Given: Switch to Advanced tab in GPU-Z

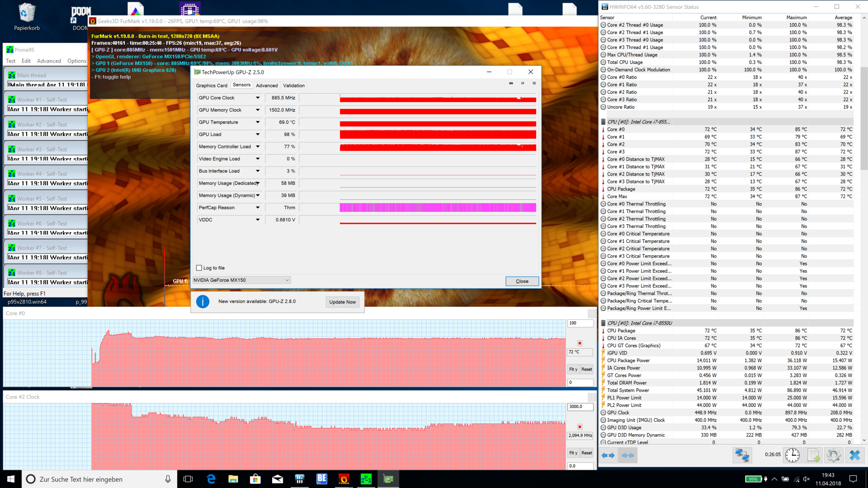Looking at the screenshot, I should click(267, 85).
